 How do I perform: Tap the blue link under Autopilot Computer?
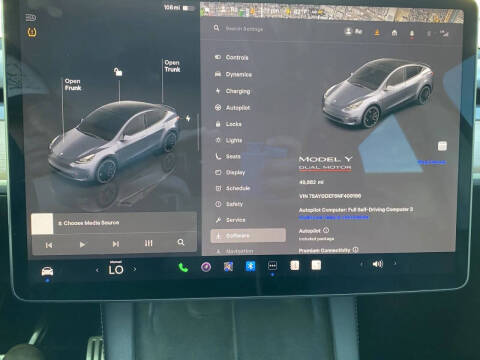point(334,217)
